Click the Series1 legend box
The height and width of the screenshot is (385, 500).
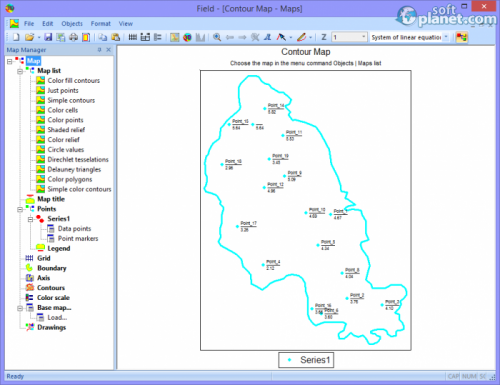pyautogui.click(x=306, y=360)
